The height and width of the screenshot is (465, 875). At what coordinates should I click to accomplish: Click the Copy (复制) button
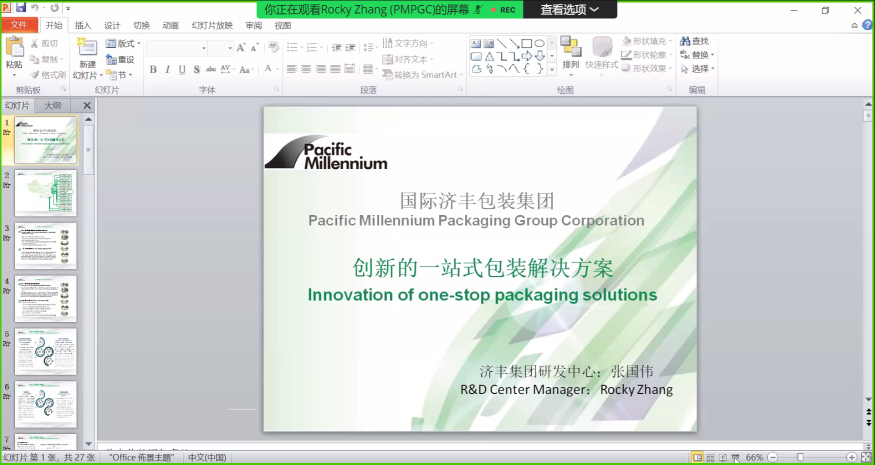pos(47,59)
